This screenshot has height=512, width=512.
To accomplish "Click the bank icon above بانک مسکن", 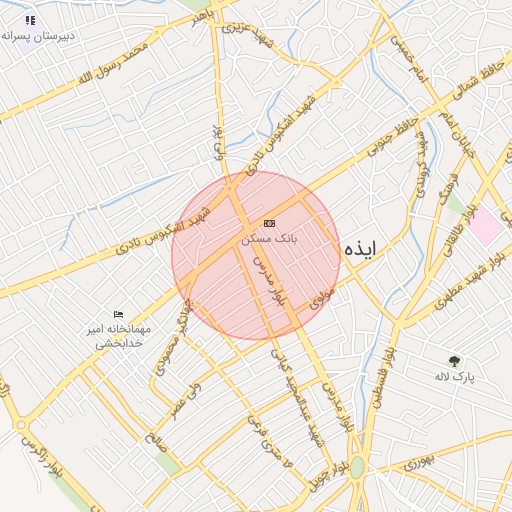I will click(x=269, y=223).
